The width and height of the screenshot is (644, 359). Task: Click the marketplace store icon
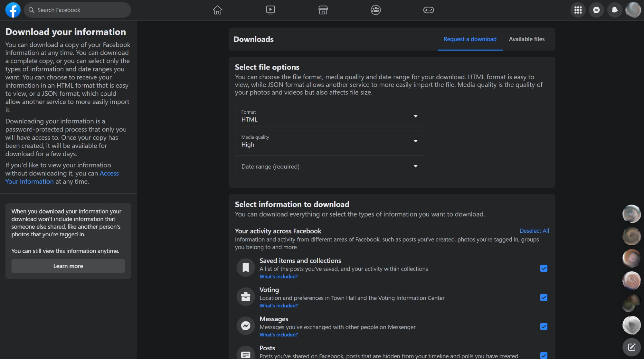coord(323,10)
